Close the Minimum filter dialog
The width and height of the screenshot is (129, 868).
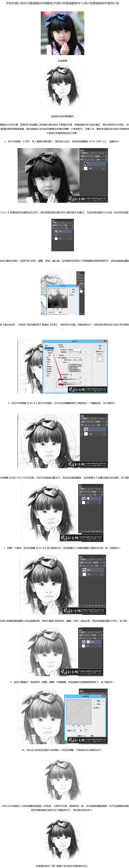(x=77, y=286)
